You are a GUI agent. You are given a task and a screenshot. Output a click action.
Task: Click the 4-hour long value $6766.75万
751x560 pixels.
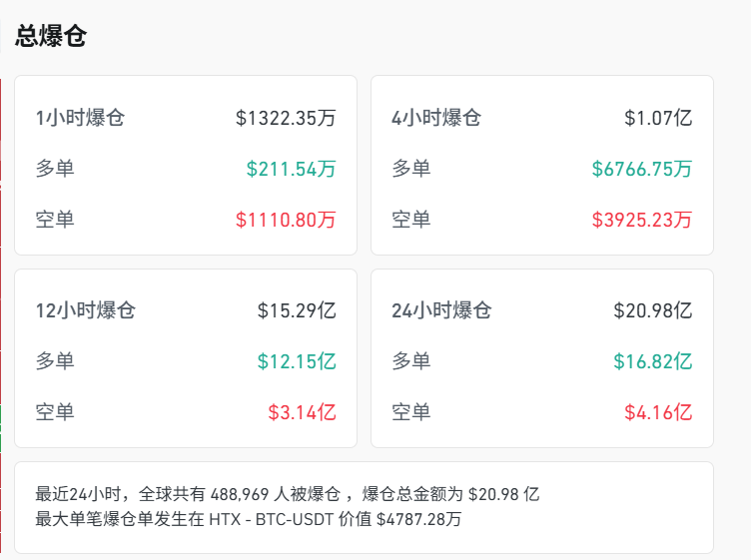click(x=641, y=169)
